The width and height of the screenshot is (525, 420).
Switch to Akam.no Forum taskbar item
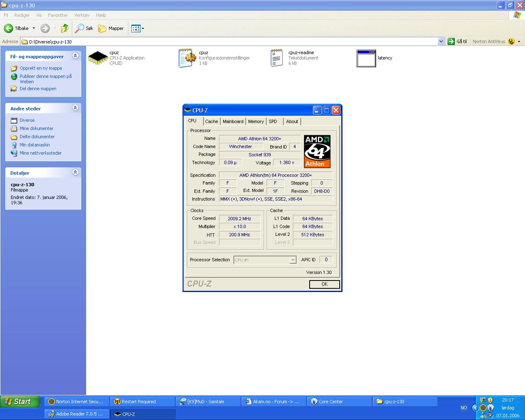click(274, 402)
